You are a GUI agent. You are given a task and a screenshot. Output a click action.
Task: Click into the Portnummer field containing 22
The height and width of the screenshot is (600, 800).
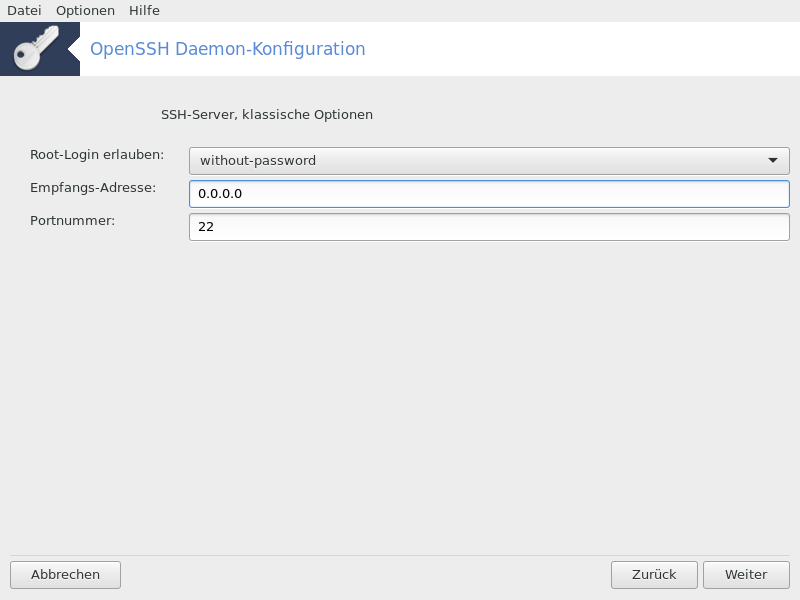pyautogui.click(x=489, y=227)
